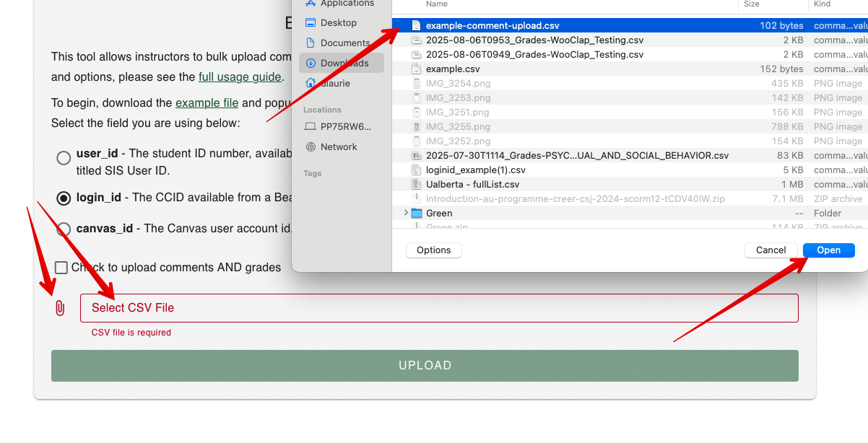This screenshot has width=868, height=443.
Task: Click Options button in file dialog
Action: tap(434, 250)
